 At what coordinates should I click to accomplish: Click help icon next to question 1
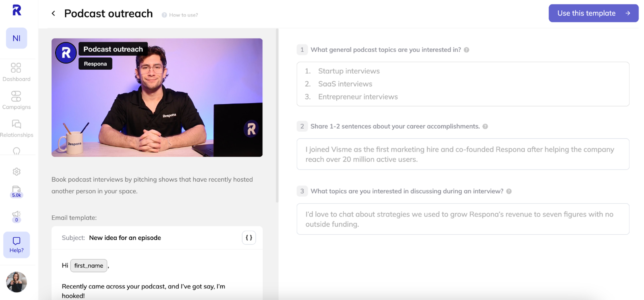tap(466, 50)
